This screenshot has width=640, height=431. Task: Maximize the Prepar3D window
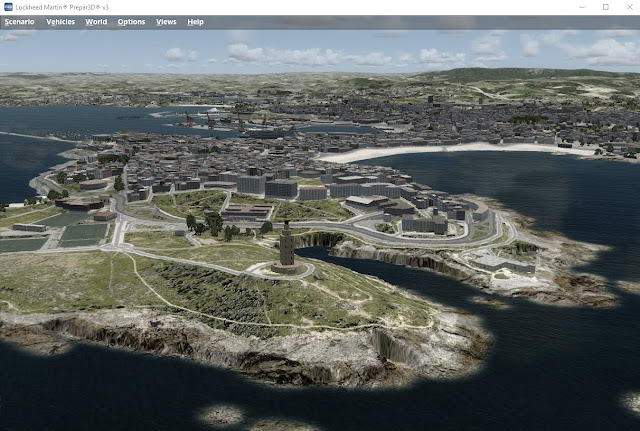pyautogui.click(x=606, y=7)
